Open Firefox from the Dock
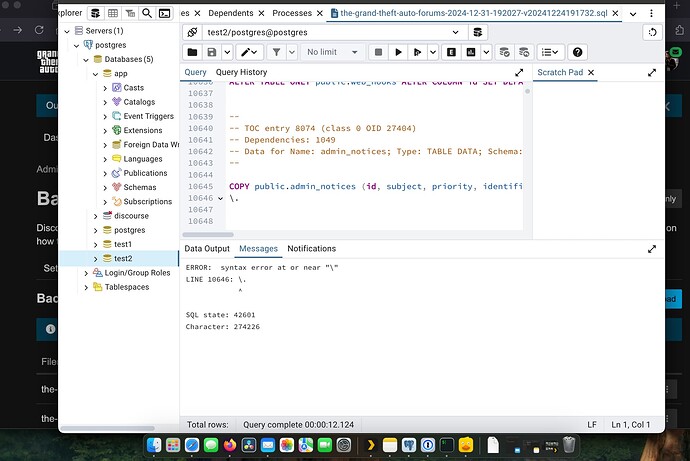690x461 pixels. [229, 445]
